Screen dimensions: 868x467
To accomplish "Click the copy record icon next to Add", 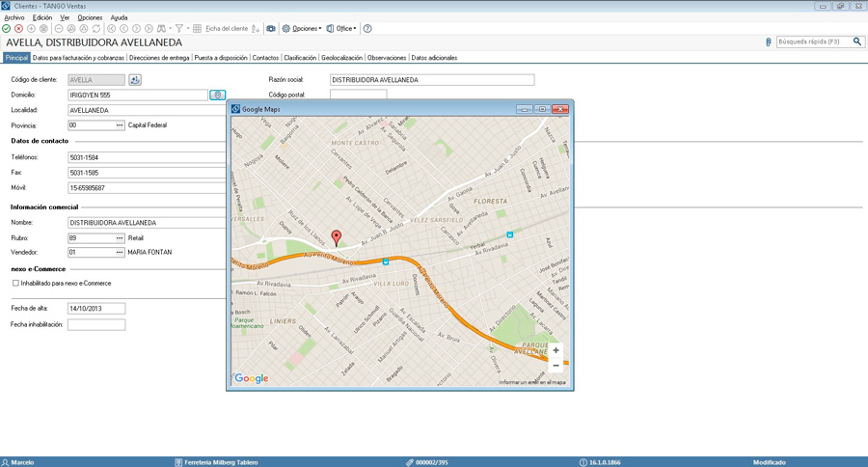I will pyautogui.click(x=43, y=29).
